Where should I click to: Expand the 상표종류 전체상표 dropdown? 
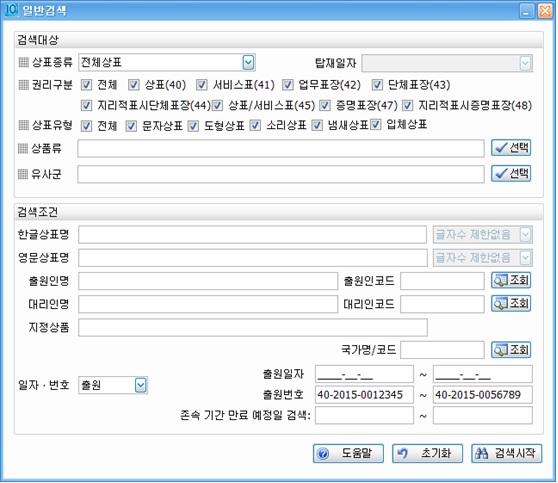[248, 63]
